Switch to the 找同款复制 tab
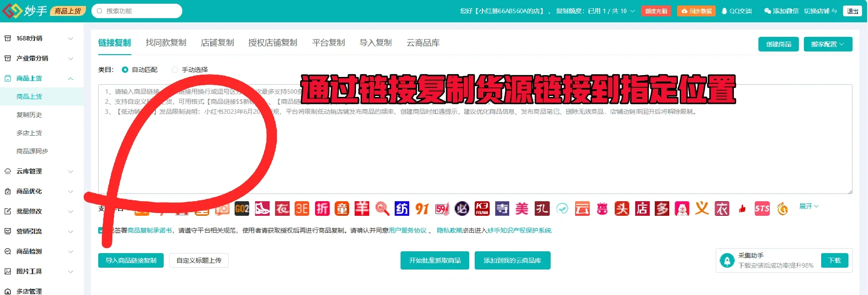This screenshot has height=295, width=868. (166, 43)
